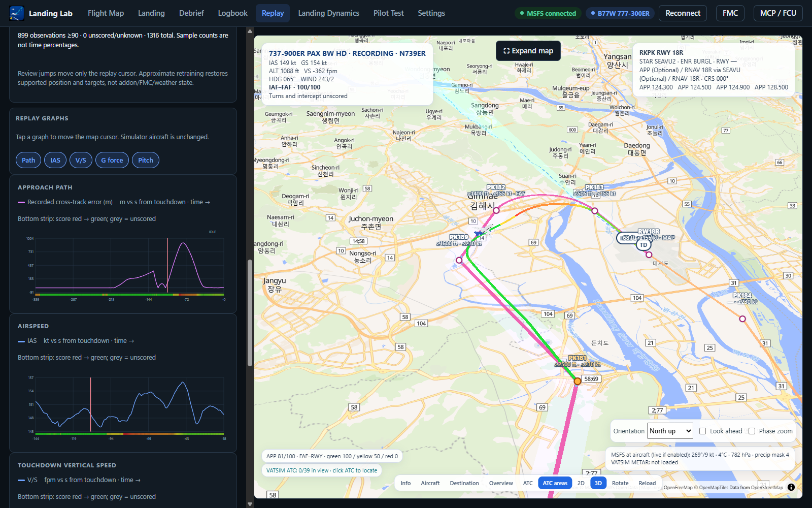This screenshot has height=508, width=812.
Task: Open the Landing Dynamics tab
Action: tap(328, 13)
